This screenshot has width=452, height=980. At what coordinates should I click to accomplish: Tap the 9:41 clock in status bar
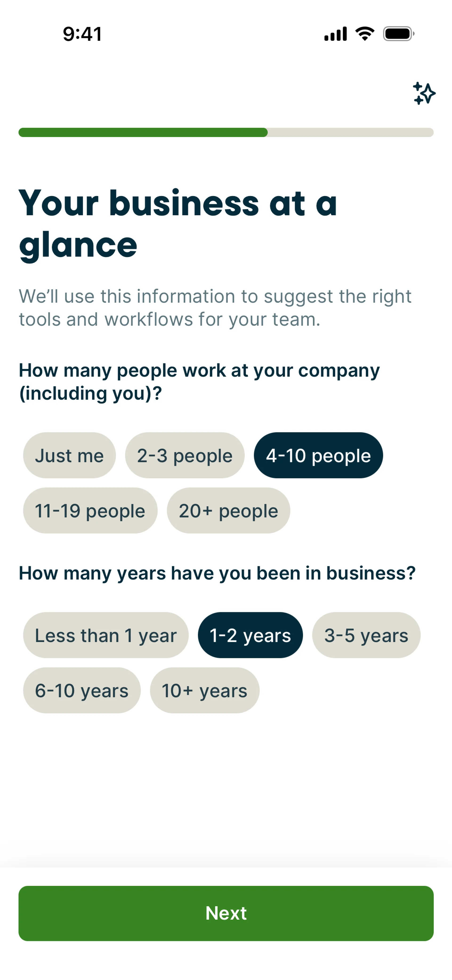point(82,34)
